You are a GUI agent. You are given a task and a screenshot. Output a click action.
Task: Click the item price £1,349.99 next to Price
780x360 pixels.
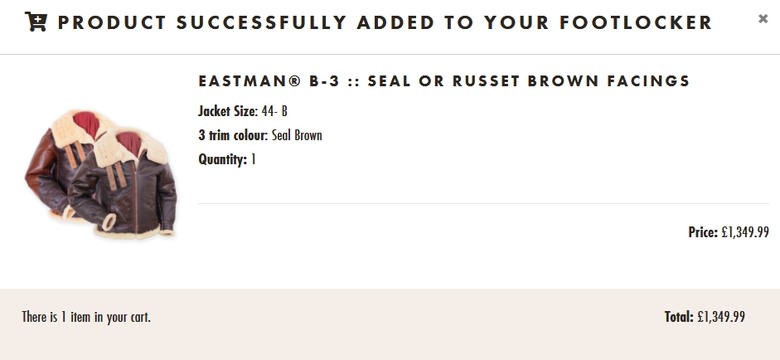pos(745,232)
